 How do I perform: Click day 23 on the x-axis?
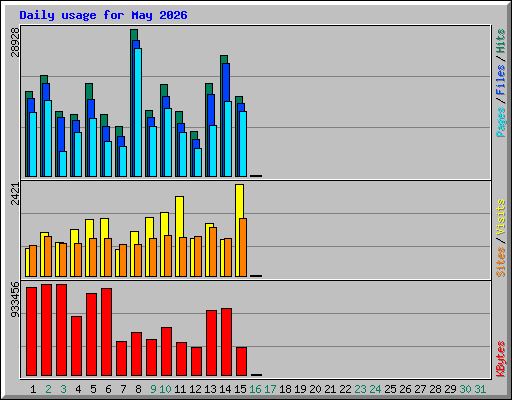(360, 389)
